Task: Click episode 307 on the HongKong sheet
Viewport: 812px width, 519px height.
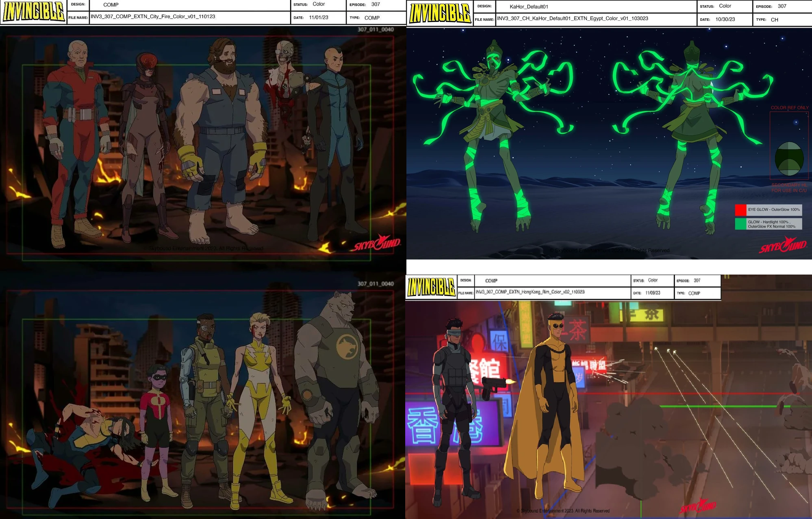Action: coord(697,280)
